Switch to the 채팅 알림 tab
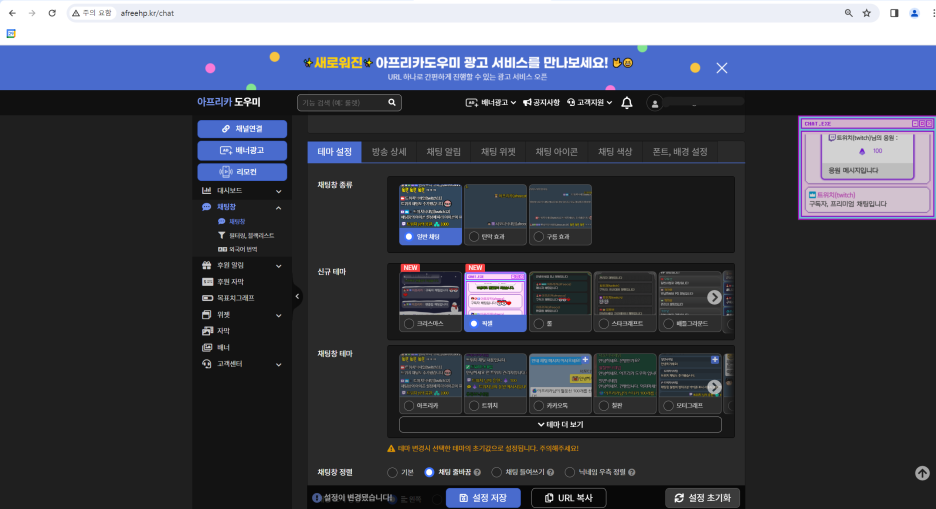Viewport: 936px width, 509px height. (444, 152)
